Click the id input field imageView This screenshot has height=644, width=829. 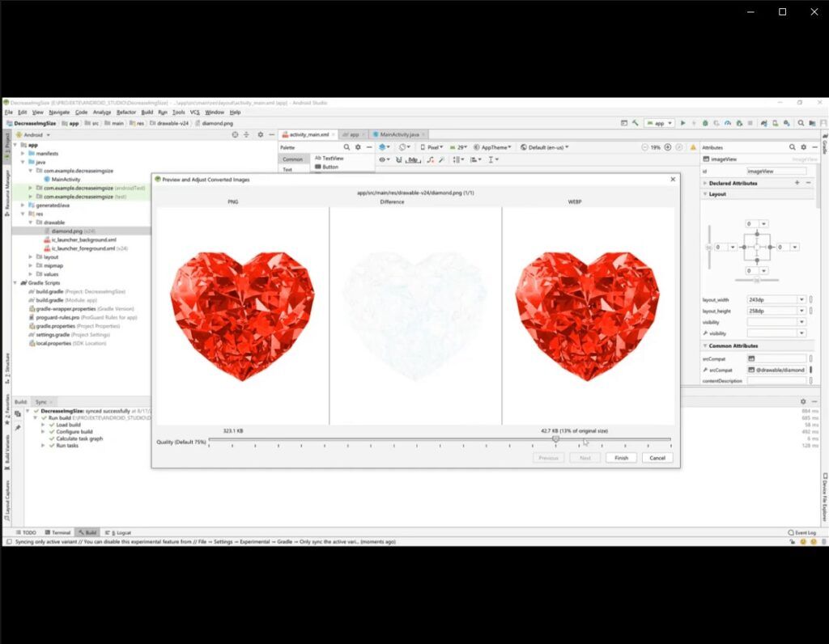776,172
